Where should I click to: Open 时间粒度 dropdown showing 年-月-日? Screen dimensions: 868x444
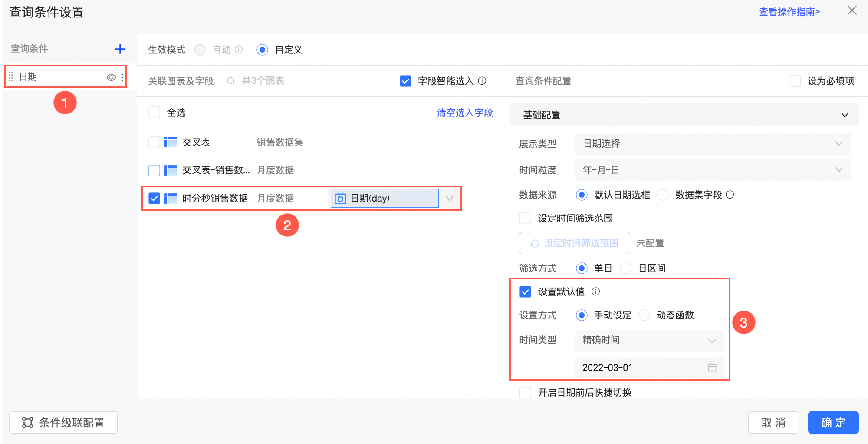713,170
